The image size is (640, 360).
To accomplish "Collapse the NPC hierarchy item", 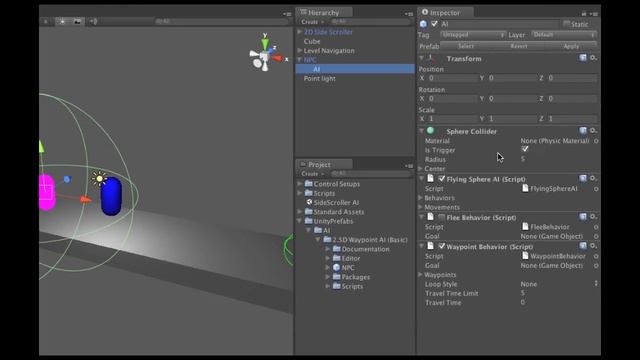I will coord(300,60).
